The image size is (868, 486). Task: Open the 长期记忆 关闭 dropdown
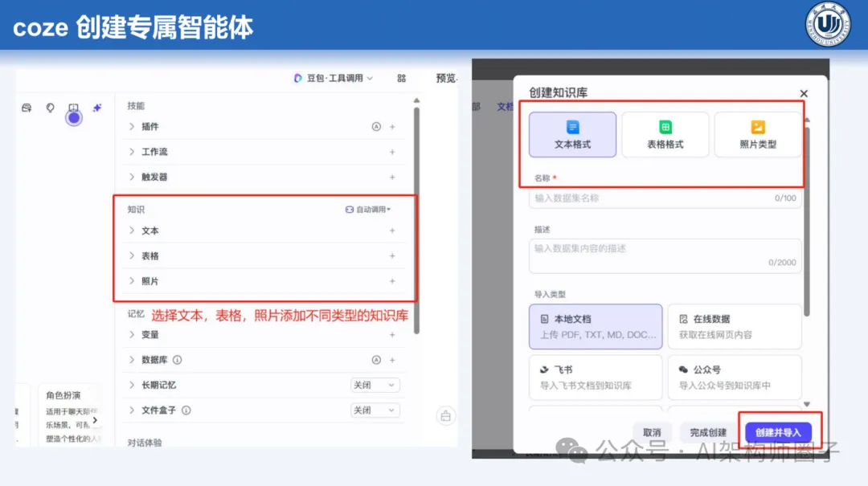point(375,386)
